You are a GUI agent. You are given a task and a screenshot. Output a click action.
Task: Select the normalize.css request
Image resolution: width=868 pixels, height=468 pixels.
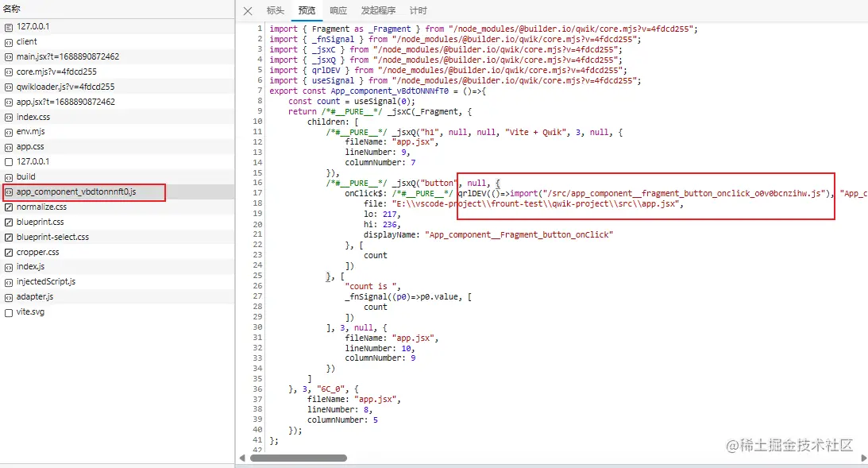point(117,207)
